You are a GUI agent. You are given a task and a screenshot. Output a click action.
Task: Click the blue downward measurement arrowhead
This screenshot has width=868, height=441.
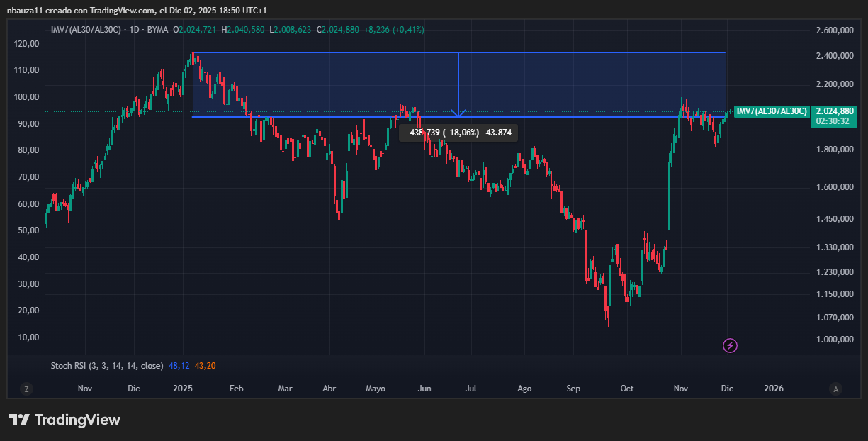pos(458,112)
